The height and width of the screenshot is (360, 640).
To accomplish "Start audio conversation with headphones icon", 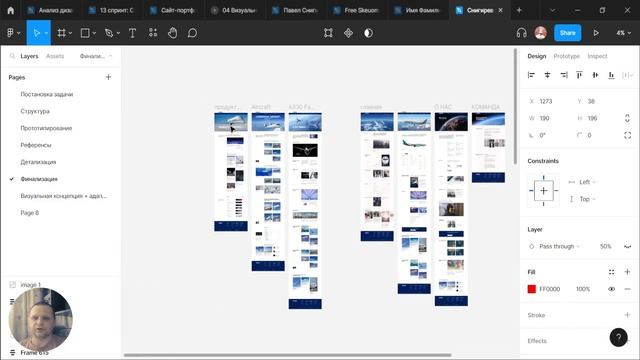I will [521, 33].
